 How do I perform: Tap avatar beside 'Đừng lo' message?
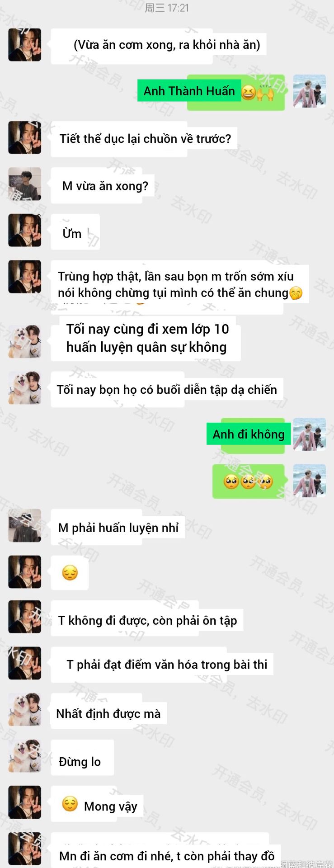[x=25, y=756]
